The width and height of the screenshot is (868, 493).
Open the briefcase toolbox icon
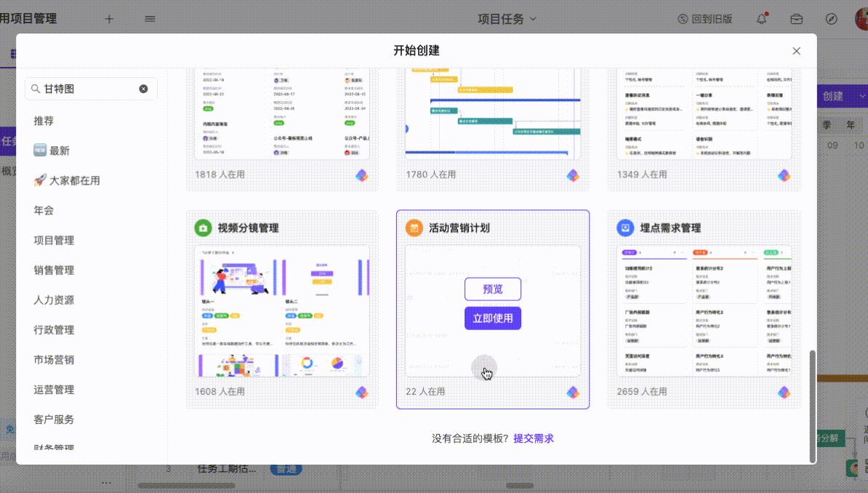coord(797,19)
